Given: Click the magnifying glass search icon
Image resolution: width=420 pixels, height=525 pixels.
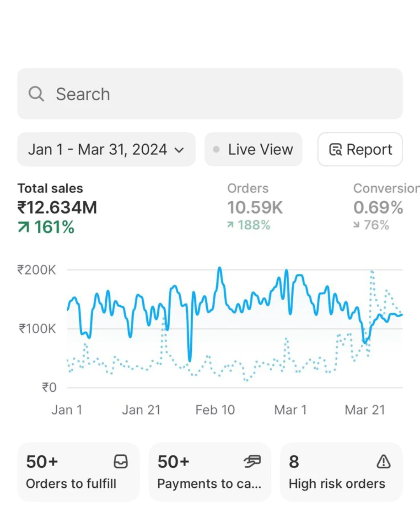Looking at the screenshot, I should (x=36, y=94).
